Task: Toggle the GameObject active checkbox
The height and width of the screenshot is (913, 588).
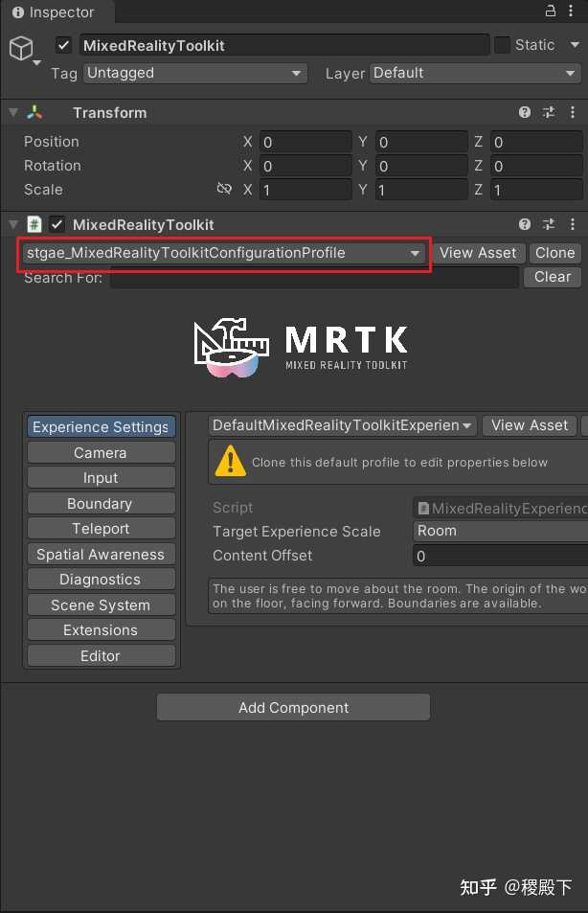Action: point(63,45)
